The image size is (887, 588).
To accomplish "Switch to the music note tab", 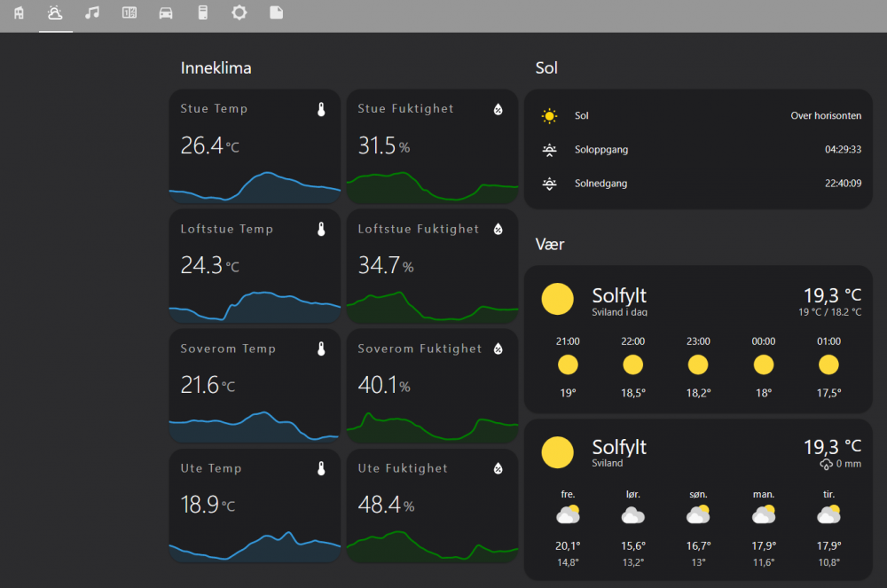I will pyautogui.click(x=92, y=12).
